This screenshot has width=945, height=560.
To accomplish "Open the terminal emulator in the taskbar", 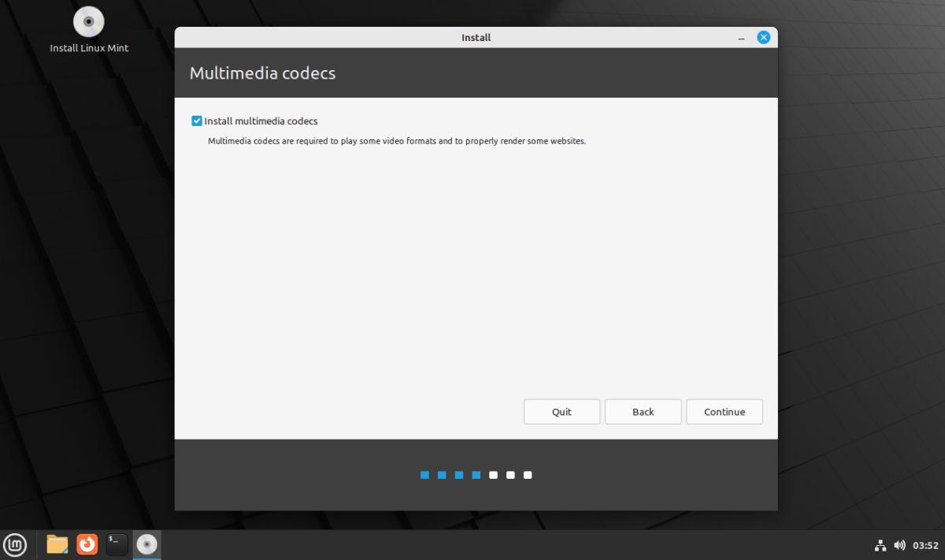I will point(116,544).
